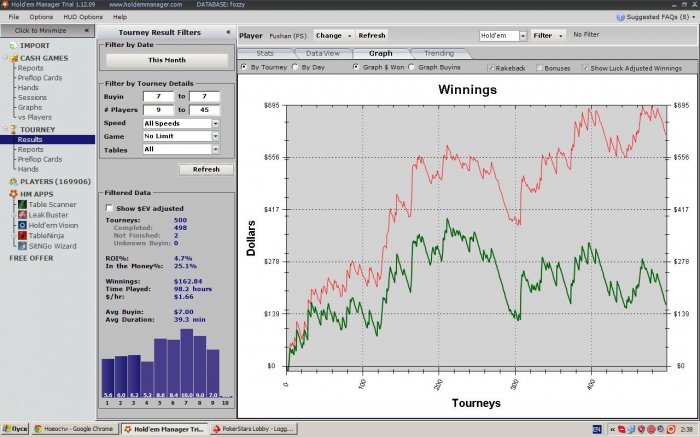Collapse sidebar via Click to Minimize arrow
This screenshot has width=700, height=437.
[86, 30]
